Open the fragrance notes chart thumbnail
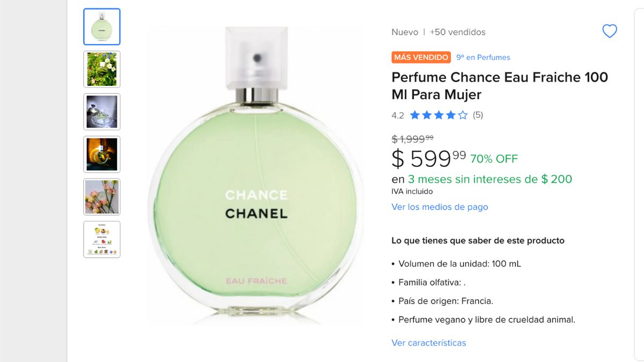 102,239
